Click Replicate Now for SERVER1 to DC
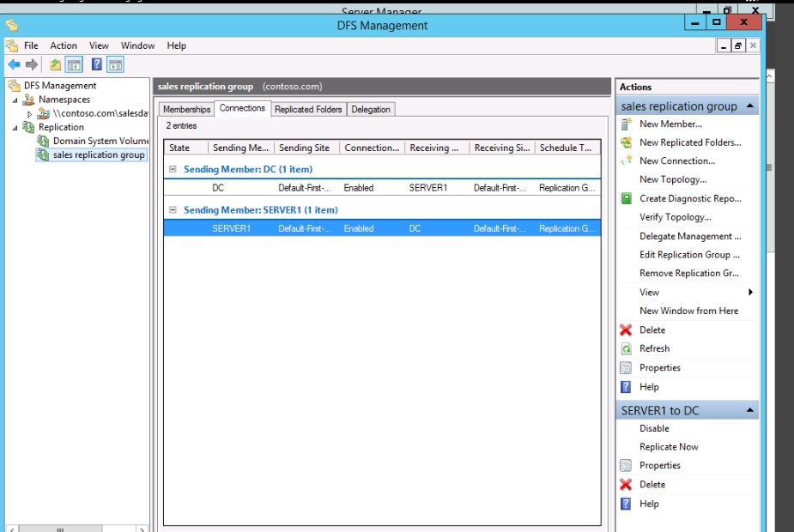This screenshot has height=532, width=794. [669, 447]
